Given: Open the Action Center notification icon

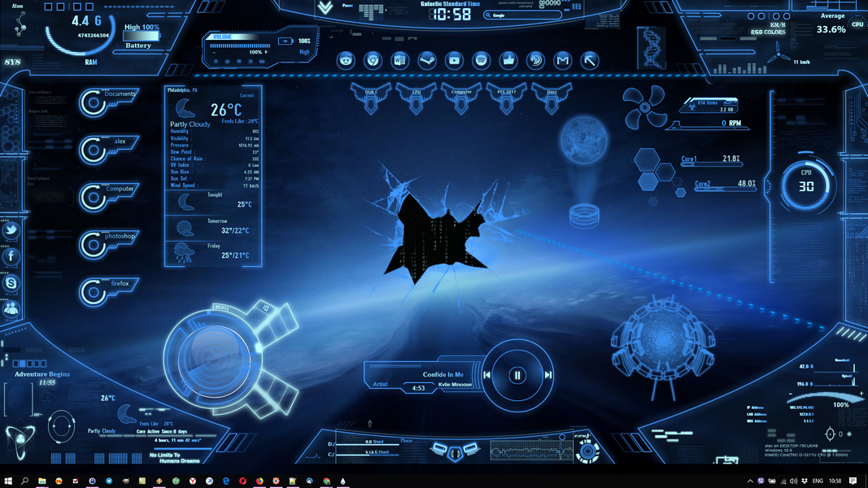Looking at the screenshot, I should click(x=853, y=481).
